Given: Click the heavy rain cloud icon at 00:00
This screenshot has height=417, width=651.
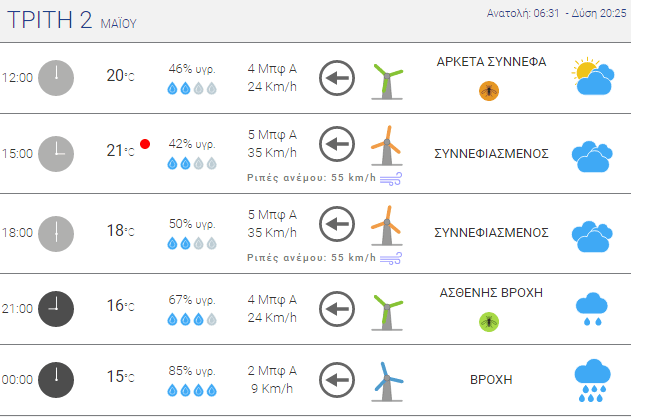Looking at the screenshot, I should (592, 380).
